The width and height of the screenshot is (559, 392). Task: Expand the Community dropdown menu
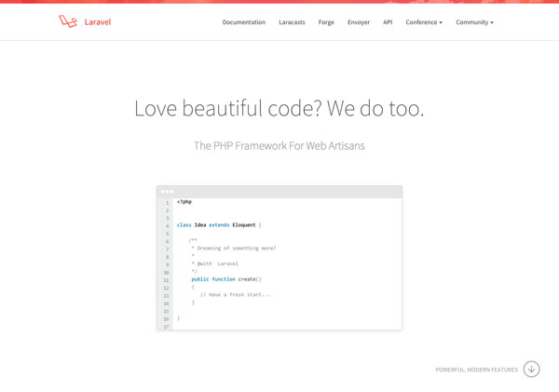pyautogui.click(x=474, y=22)
